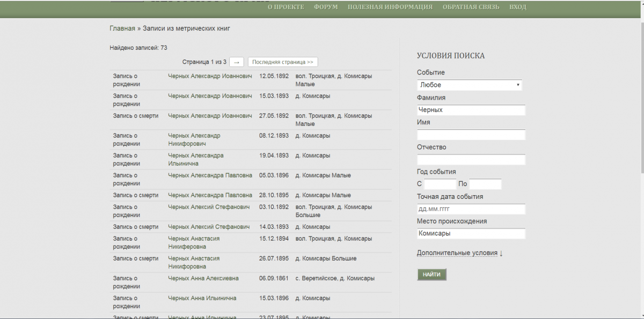Image resolution: width=644 pixels, height=319 pixels.
Task: Focus the Отчество input field
Action: coord(471,160)
